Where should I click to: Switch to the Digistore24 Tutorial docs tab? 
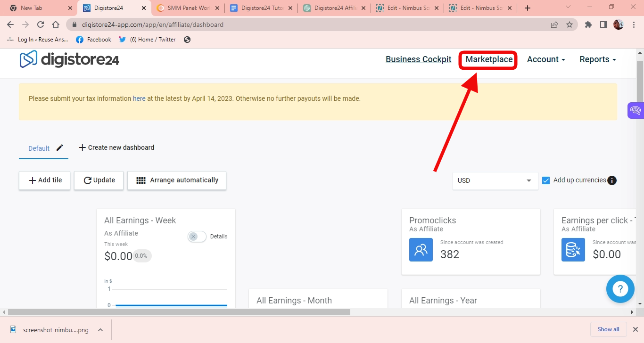262,8
